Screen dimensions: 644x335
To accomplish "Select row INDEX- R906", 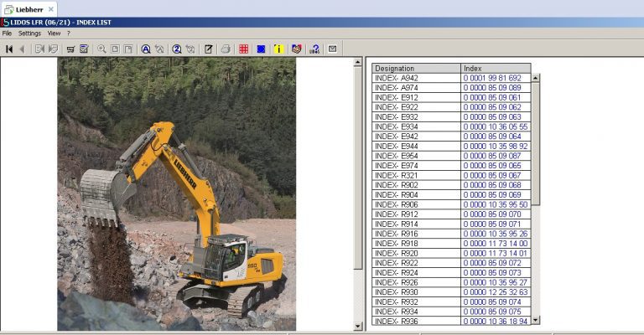I will click(x=451, y=204).
